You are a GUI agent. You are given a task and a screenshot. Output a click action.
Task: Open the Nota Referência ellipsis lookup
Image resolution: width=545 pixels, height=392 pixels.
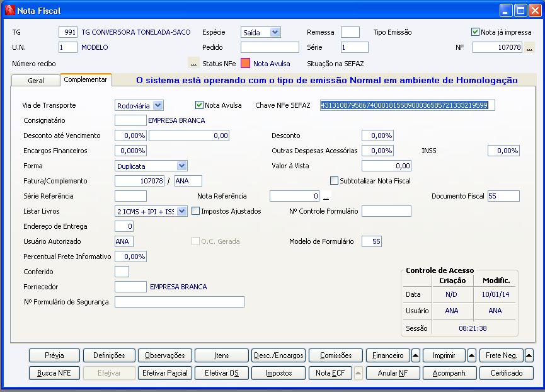(326, 196)
